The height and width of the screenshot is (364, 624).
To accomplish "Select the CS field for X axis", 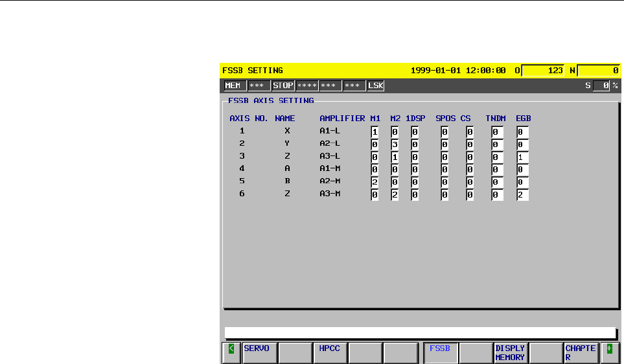I will point(470,132).
